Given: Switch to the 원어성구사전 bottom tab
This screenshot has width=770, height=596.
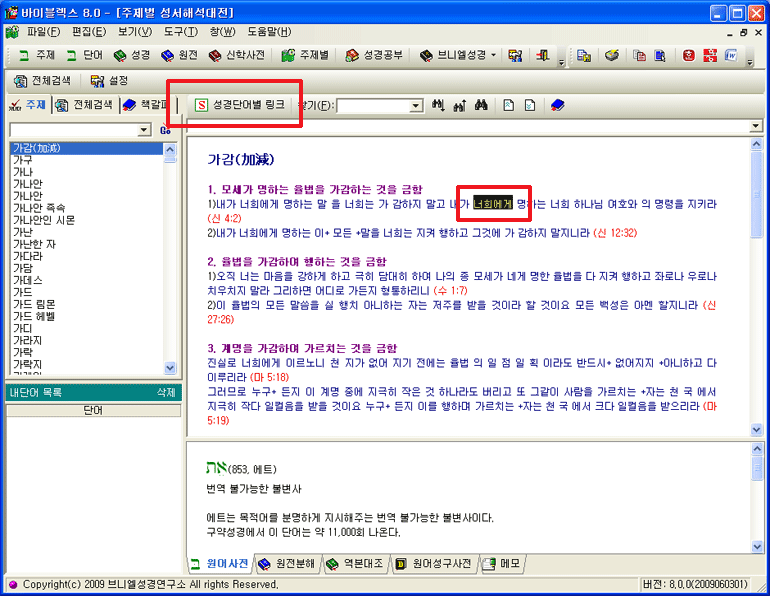Looking at the screenshot, I should (434, 564).
